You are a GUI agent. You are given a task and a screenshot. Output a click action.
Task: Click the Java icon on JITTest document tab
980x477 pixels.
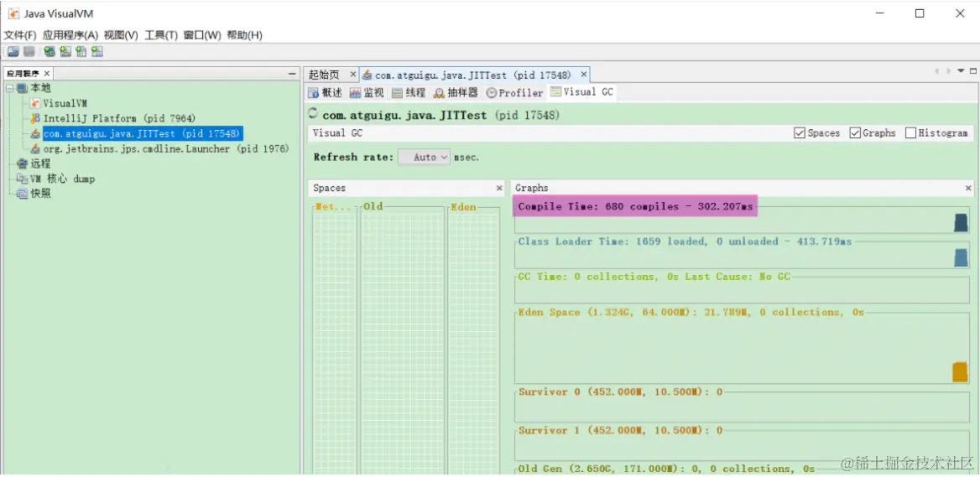(x=367, y=75)
